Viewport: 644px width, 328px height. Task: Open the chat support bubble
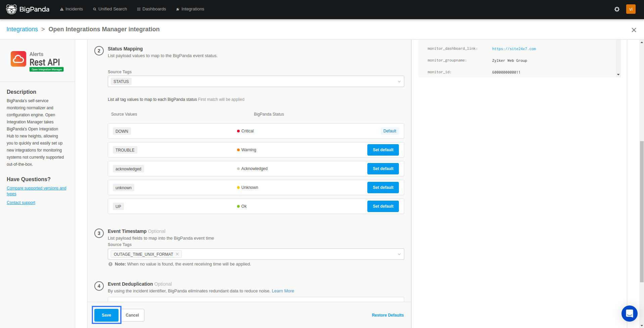click(x=629, y=313)
